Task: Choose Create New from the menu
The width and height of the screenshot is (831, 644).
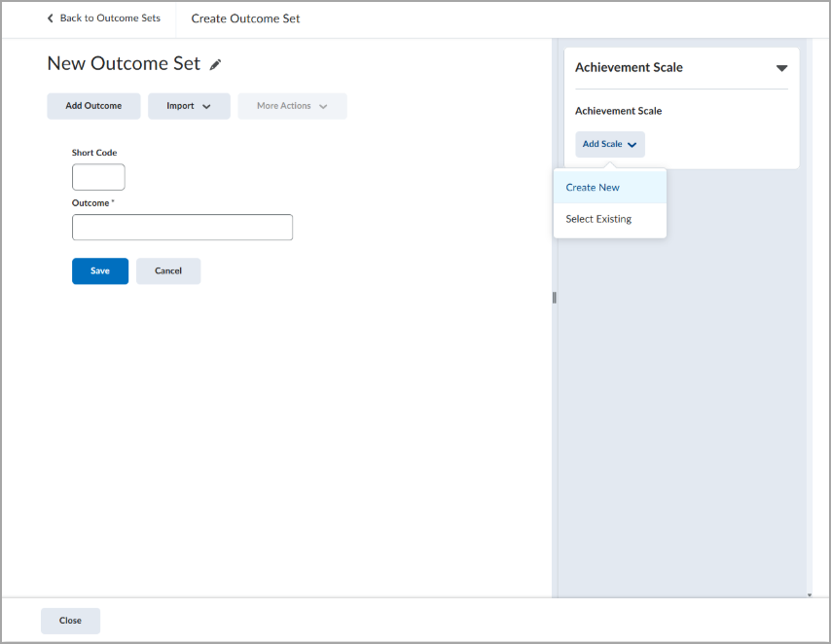Action: 609,188
